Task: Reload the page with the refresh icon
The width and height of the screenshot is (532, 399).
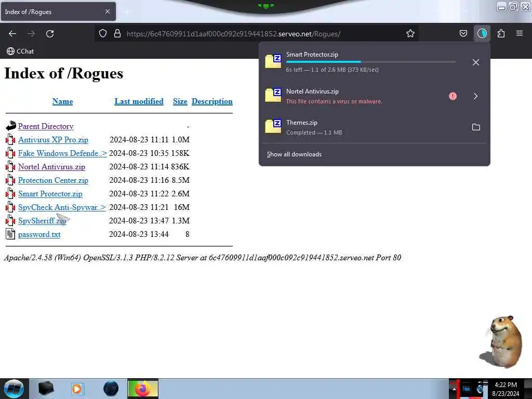Action: pos(50,34)
